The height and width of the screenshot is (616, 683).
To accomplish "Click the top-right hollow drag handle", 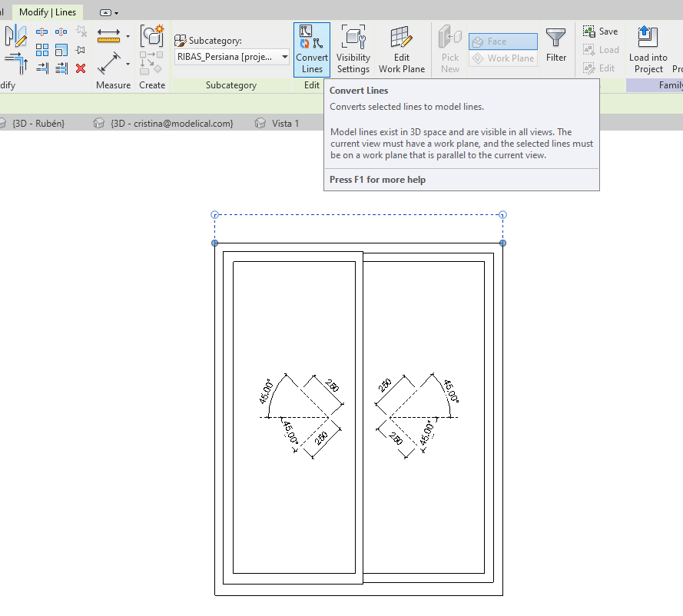I will coord(502,214).
